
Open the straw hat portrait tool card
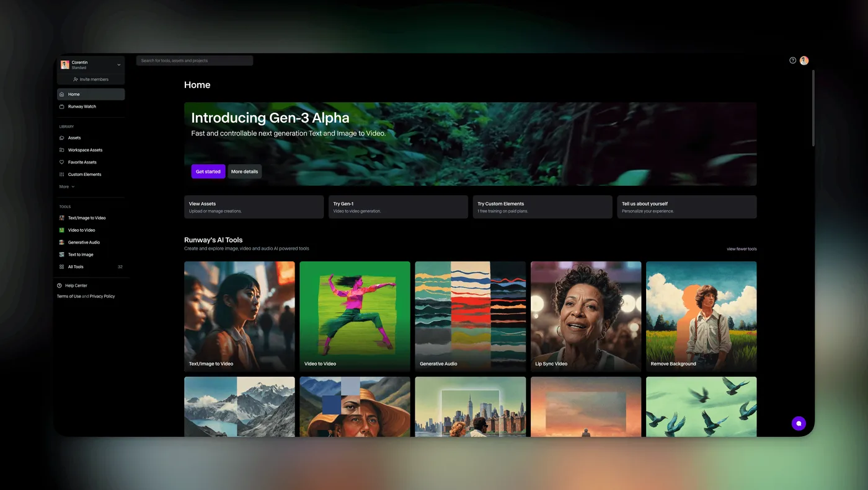click(x=355, y=406)
